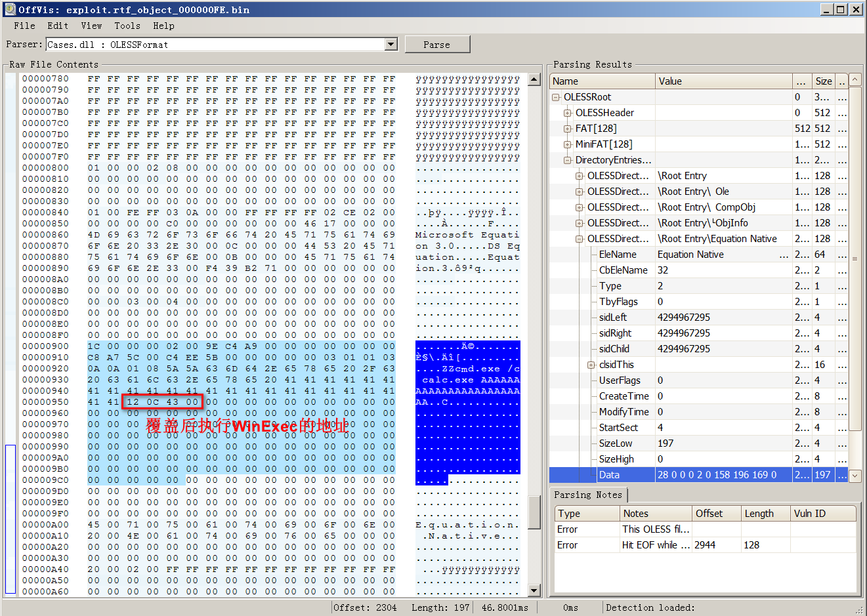Click the hex view scrollbar thumb

(534, 512)
